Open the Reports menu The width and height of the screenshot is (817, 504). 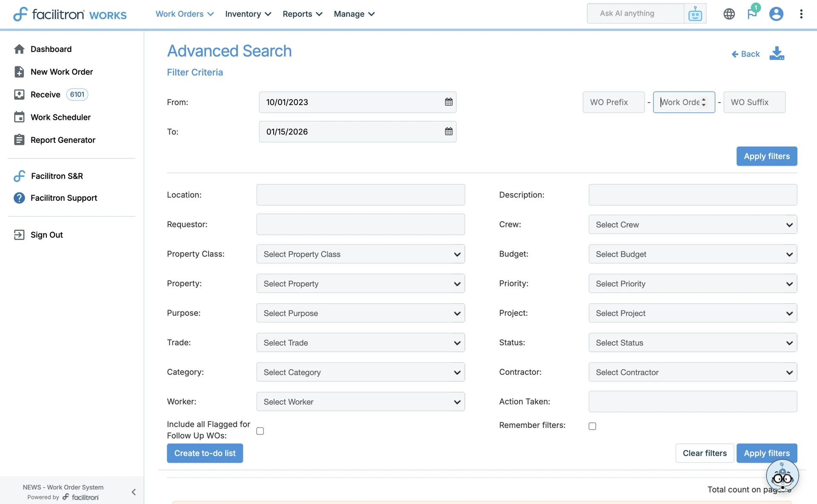[x=302, y=14]
